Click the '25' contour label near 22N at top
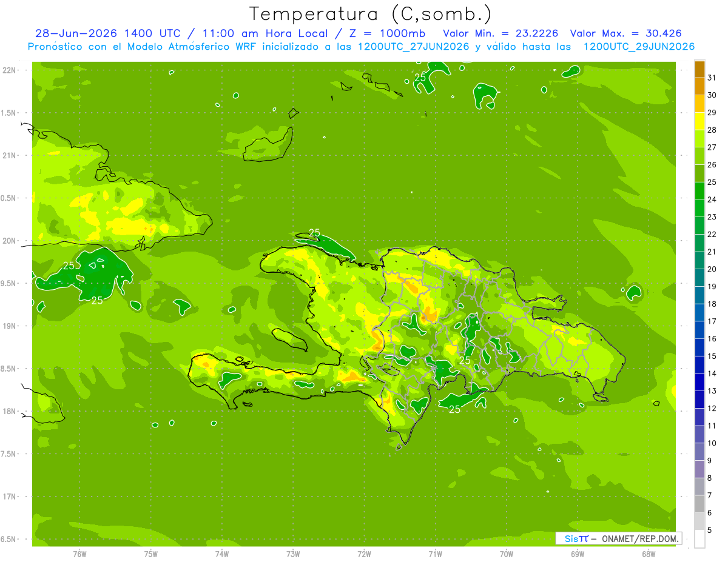 click(x=420, y=77)
